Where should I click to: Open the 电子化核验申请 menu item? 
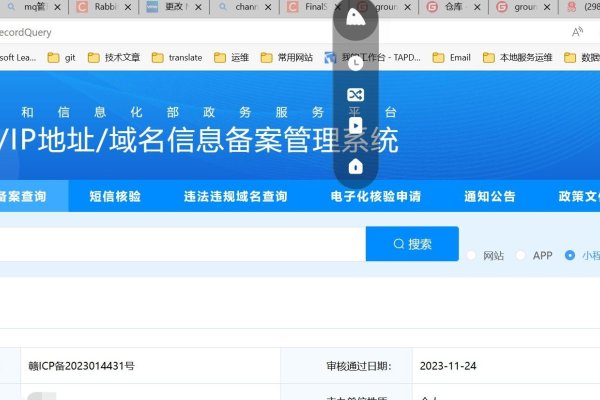[x=376, y=196]
